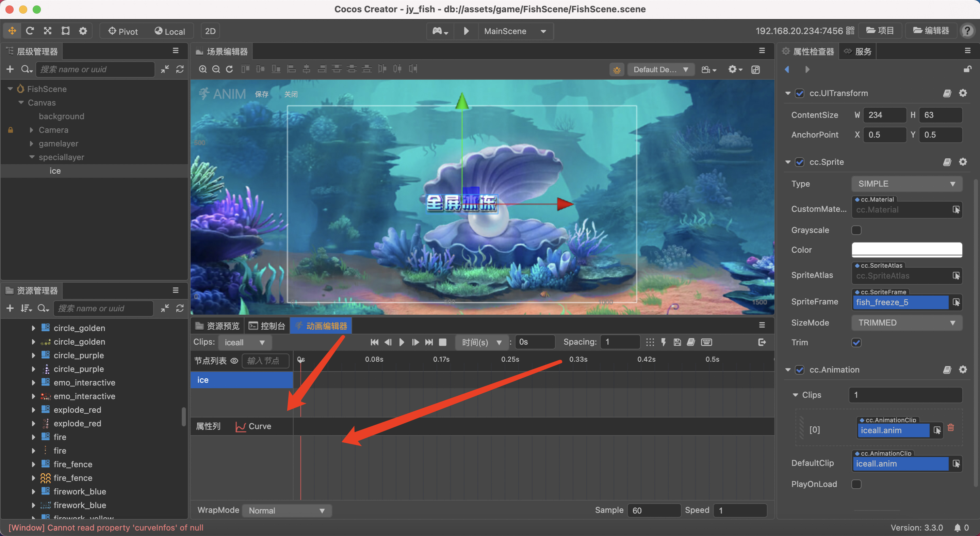Disable the Trim checkbox
The image size is (980, 536).
click(x=856, y=342)
